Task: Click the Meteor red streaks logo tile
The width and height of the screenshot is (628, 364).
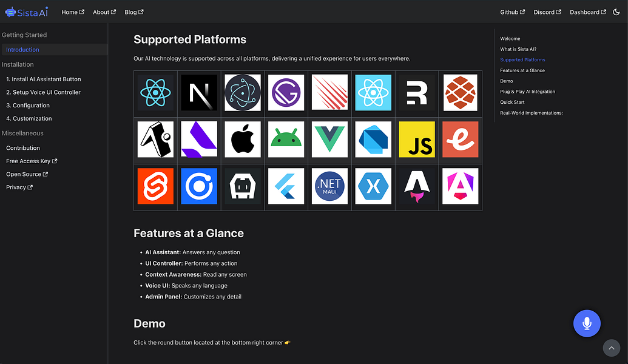Action: [x=329, y=92]
